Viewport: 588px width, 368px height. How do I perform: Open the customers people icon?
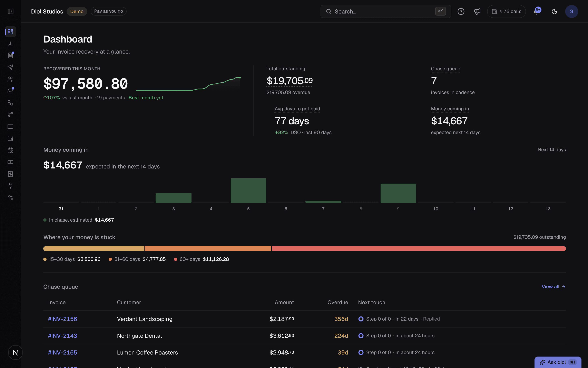(x=10, y=79)
